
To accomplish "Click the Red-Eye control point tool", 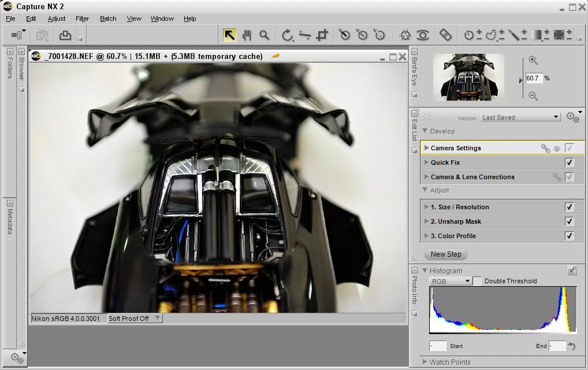I will click(x=423, y=35).
